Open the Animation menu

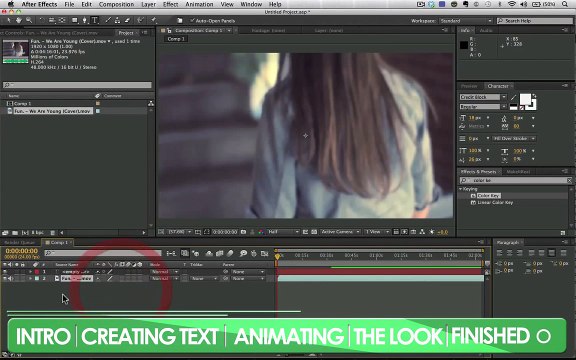199,4
